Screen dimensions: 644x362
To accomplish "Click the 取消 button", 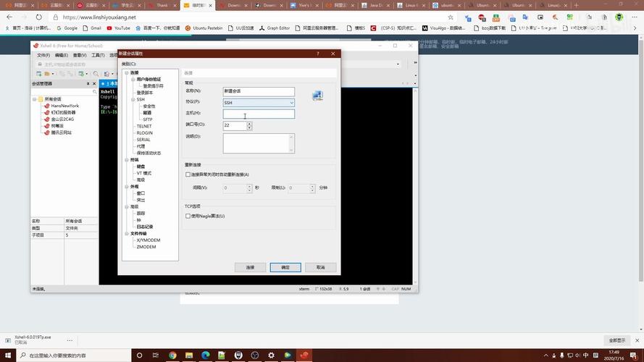I will [321, 267].
